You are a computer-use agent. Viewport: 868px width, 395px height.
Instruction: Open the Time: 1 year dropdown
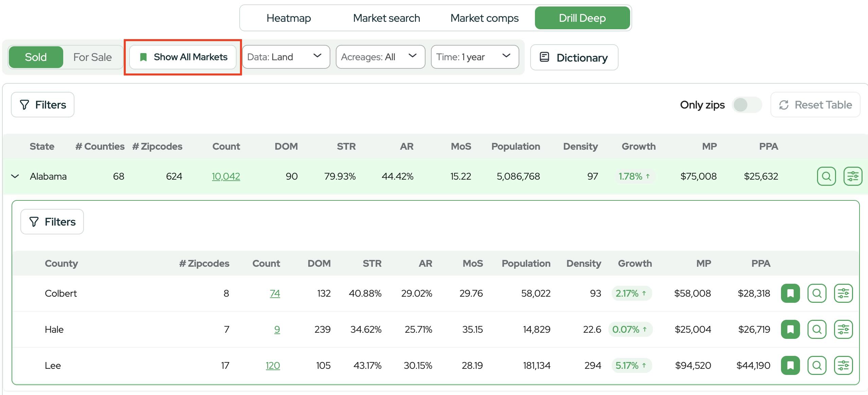click(475, 57)
